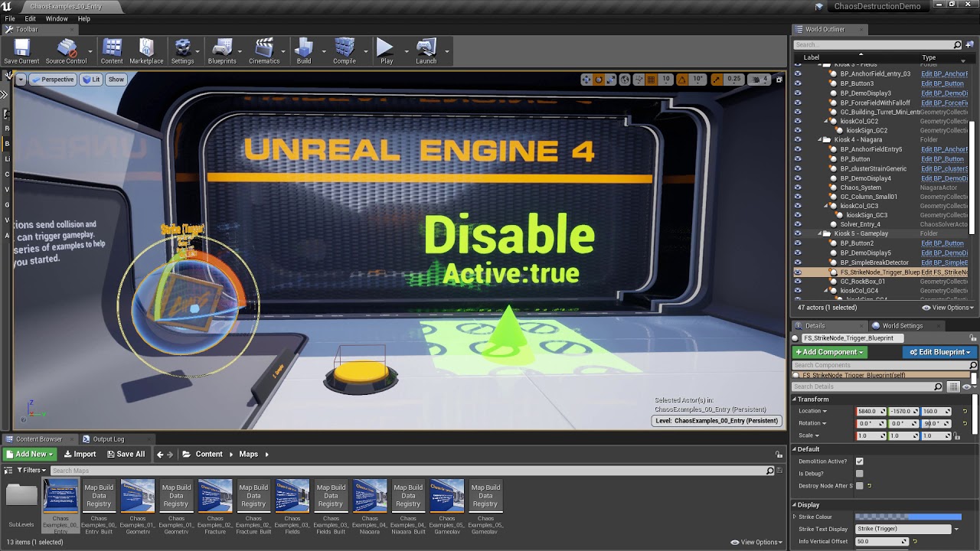Toggle visibility of GC_Column_Small01

pyautogui.click(x=798, y=197)
